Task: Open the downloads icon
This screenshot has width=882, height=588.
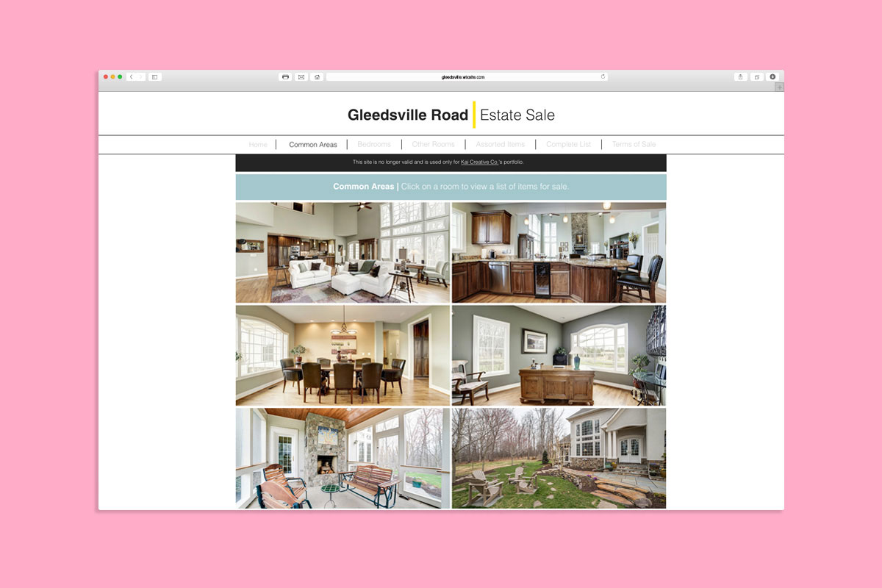Action: click(772, 77)
